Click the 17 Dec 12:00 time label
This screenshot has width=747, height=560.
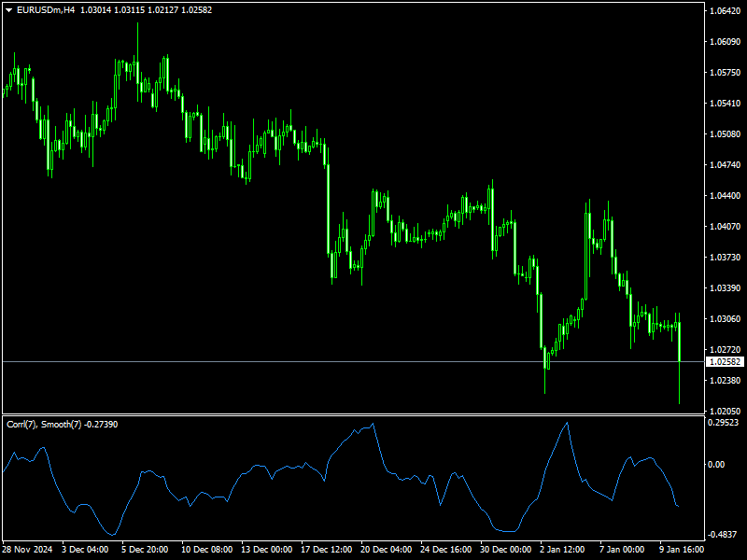[x=326, y=549]
